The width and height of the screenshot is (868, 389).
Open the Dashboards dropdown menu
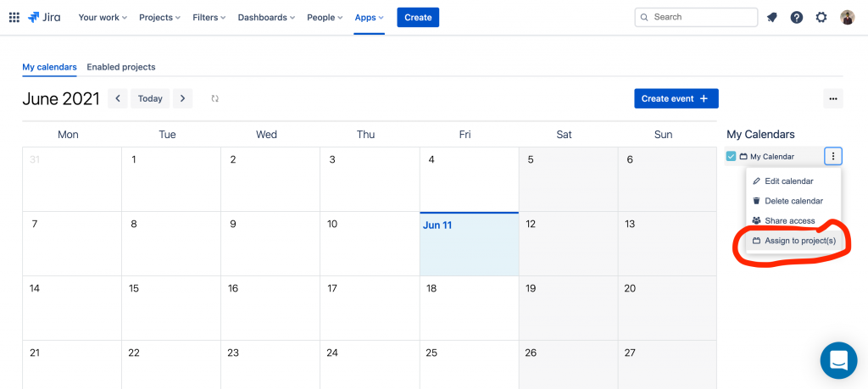(x=266, y=17)
